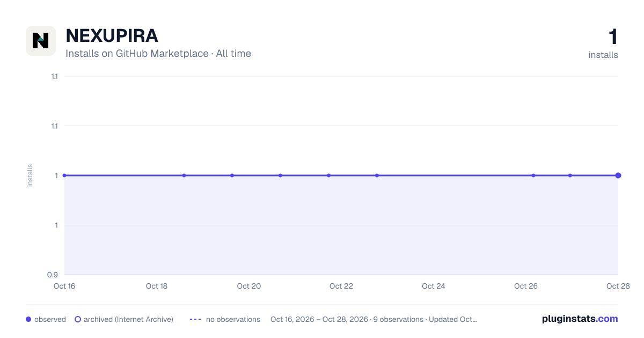Select the data point at Oct 16
This screenshot has width=644, height=338.
coord(64,175)
